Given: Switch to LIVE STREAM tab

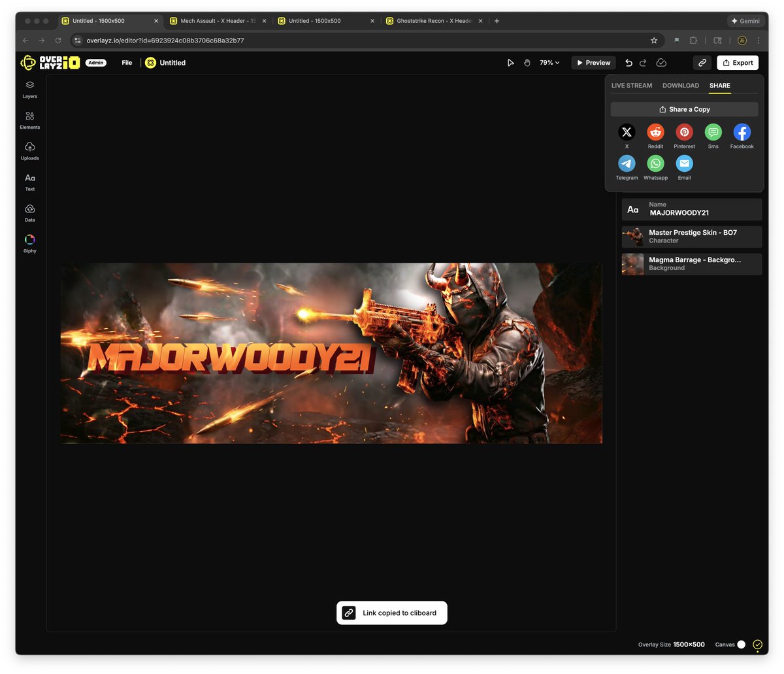Looking at the screenshot, I should (632, 86).
